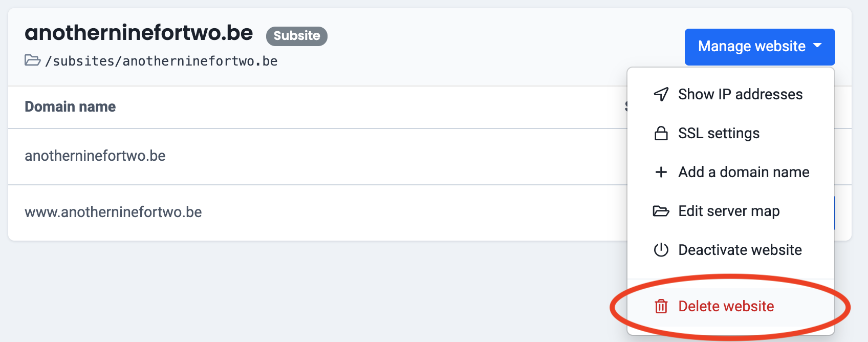Click the red trash can icon
The height and width of the screenshot is (342, 868).
click(661, 306)
